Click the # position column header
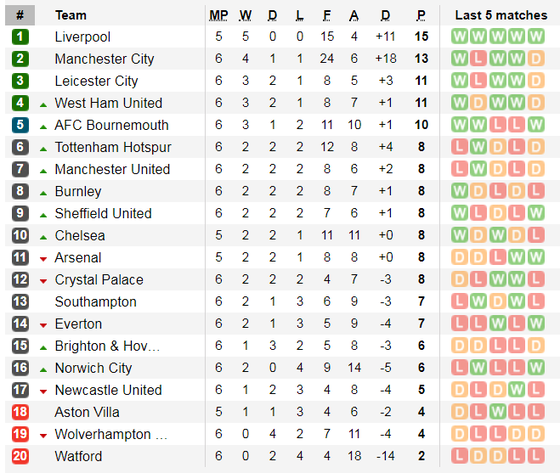 click(20, 15)
